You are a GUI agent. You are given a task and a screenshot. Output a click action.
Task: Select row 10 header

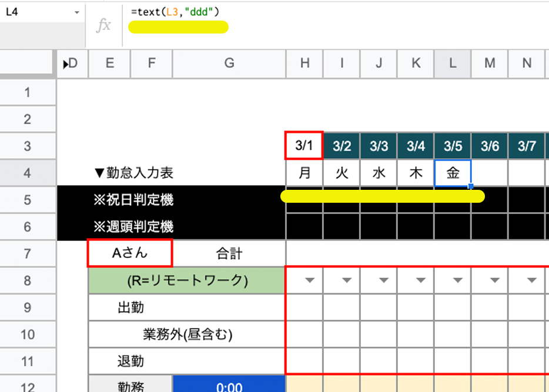pos(27,334)
